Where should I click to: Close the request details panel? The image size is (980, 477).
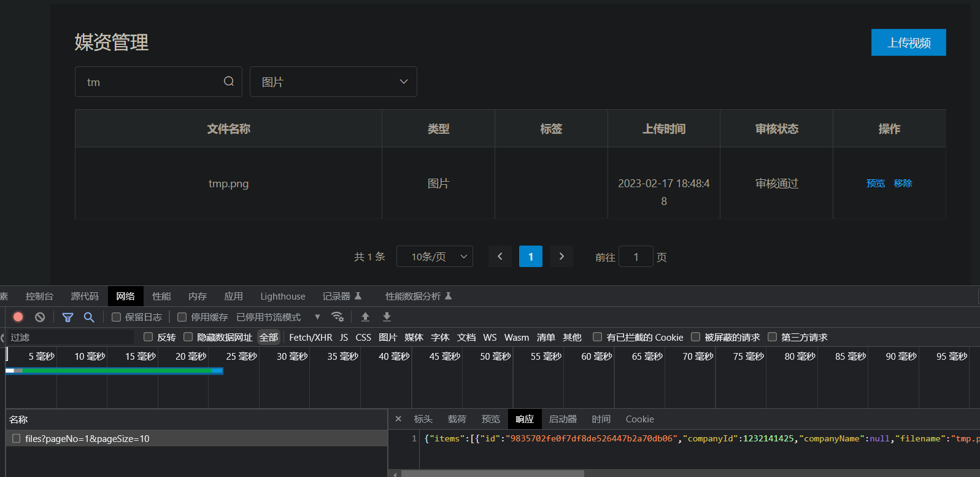pos(398,419)
